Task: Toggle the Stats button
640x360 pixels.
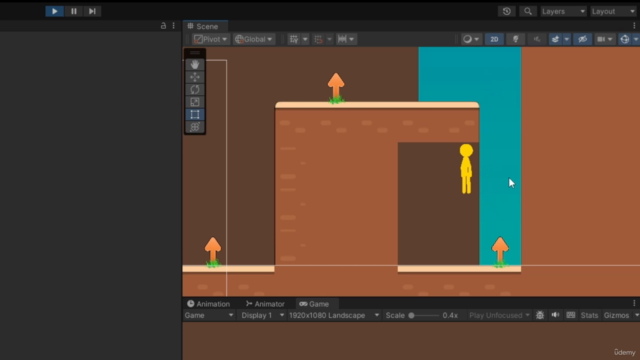Action: pyautogui.click(x=589, y=316)
